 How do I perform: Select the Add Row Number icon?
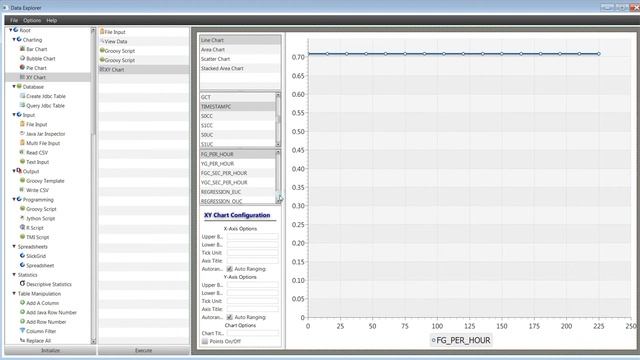pyautogui.click(x=22, y=321)
